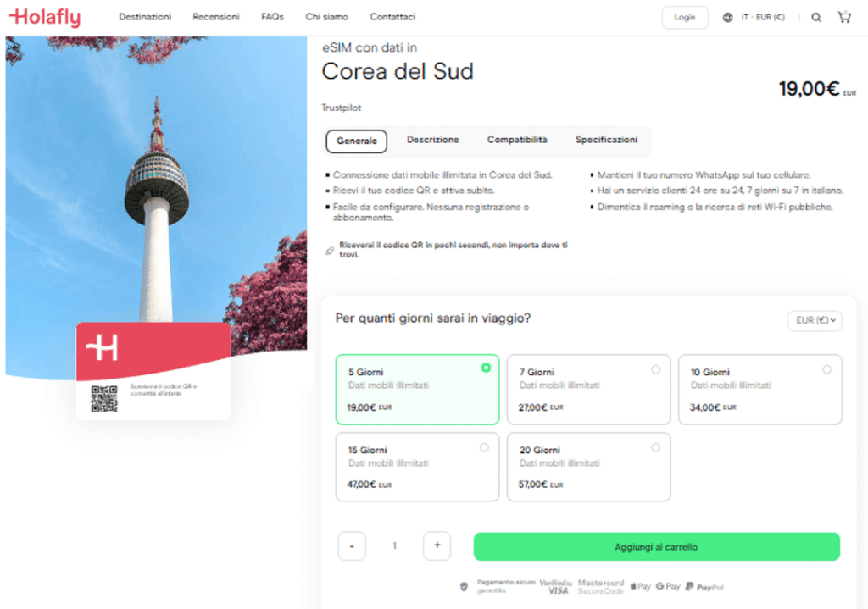The width and height of the screenshot is (868, 609).
Task: Open the IT - EUR language selector
Action: [x=754, y=16]
